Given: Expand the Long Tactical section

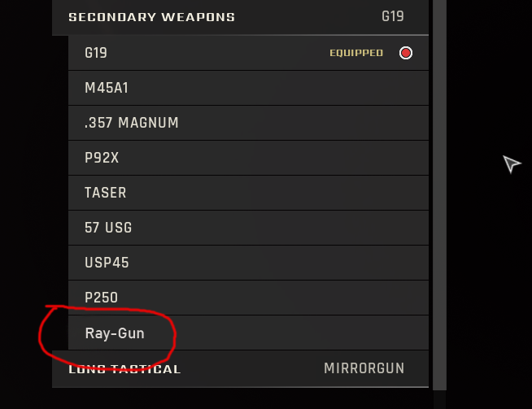Looking at the screenshot, I should point(124,369).
